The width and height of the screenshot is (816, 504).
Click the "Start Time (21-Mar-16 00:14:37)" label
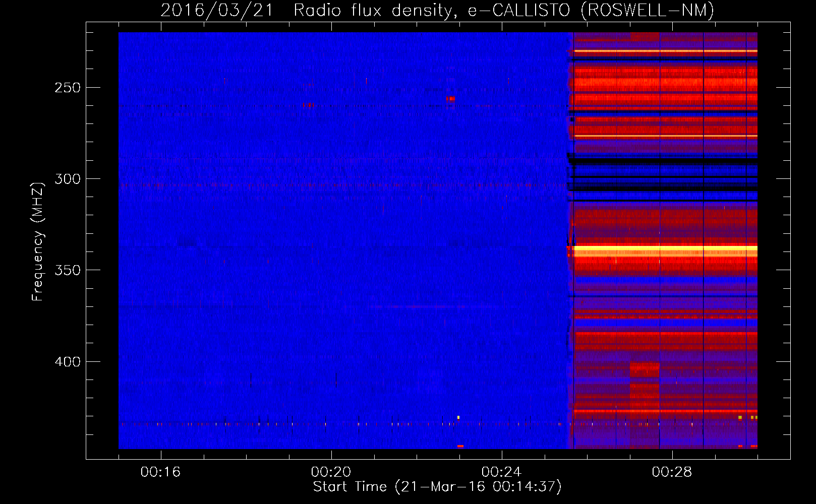coord(437,487)
